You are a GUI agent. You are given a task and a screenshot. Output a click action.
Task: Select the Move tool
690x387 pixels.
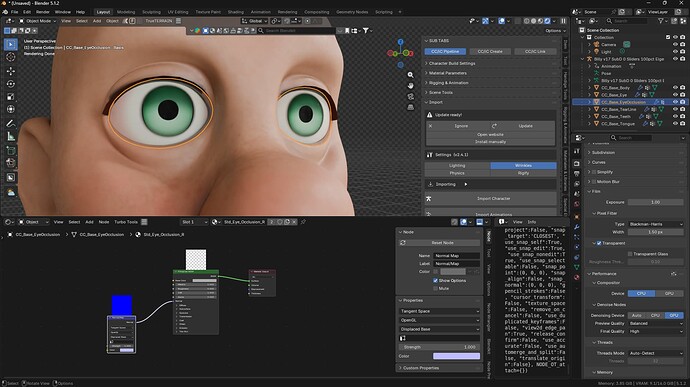click(11, 71)
